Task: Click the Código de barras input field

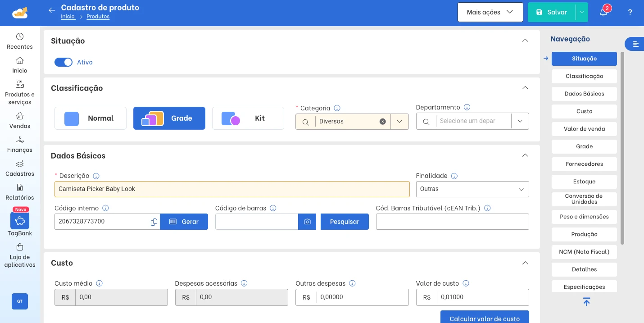Action: [257, 222]
